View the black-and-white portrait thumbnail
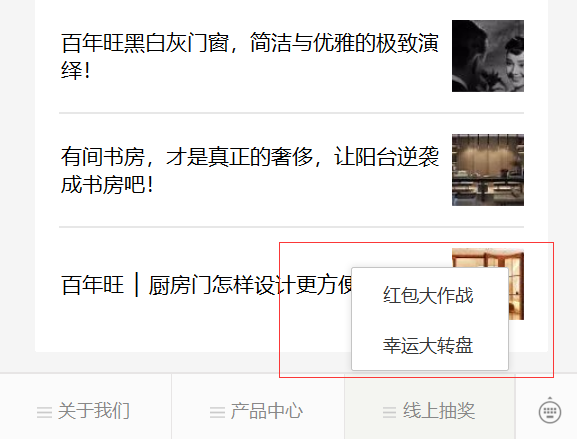The height and width of the screenshot is (439, 577). [488, 56]
